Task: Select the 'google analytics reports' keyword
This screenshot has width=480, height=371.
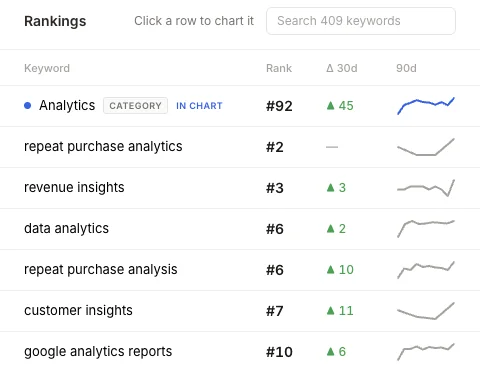Action: tap(98, 352)
